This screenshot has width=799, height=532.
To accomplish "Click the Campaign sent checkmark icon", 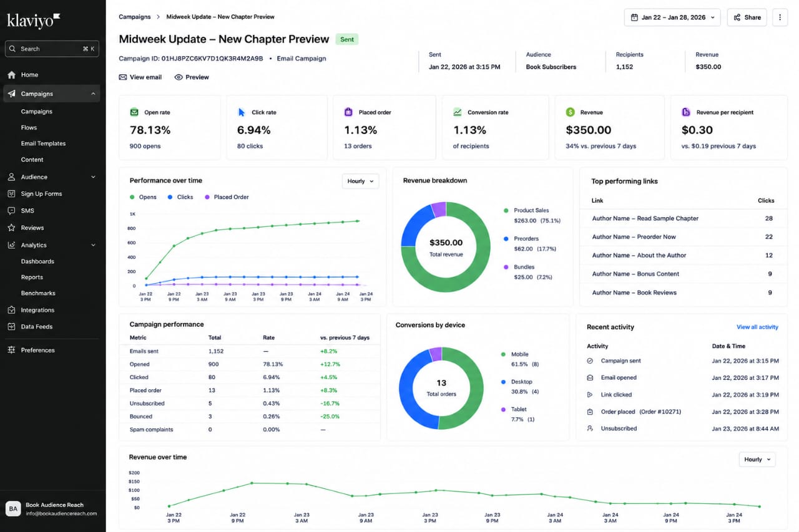I will pyautogui.click(x=591, y=361).
